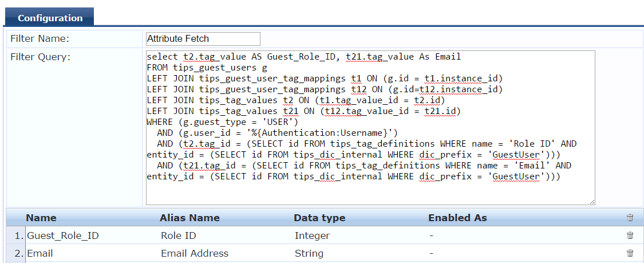Click the Data type column header
The height and width of the screenshot is (263, 644).
pyautogui.click(x=319, y=218)
